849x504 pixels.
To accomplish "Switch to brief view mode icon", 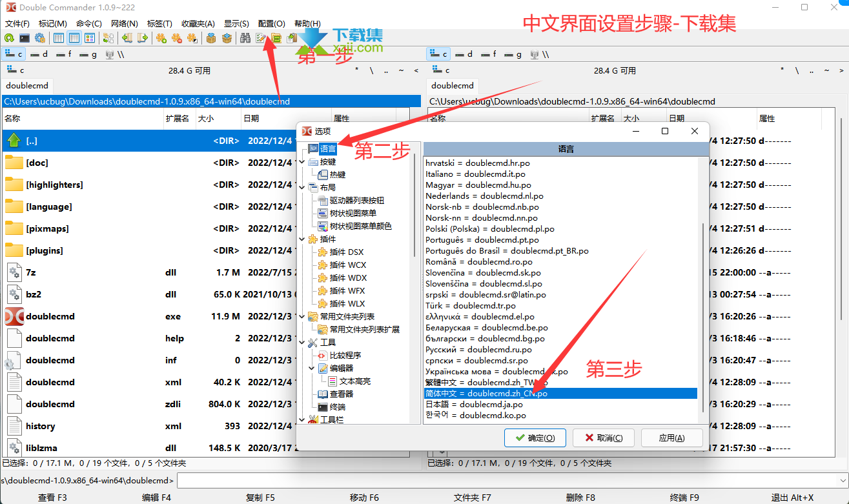I will point(59,38).
